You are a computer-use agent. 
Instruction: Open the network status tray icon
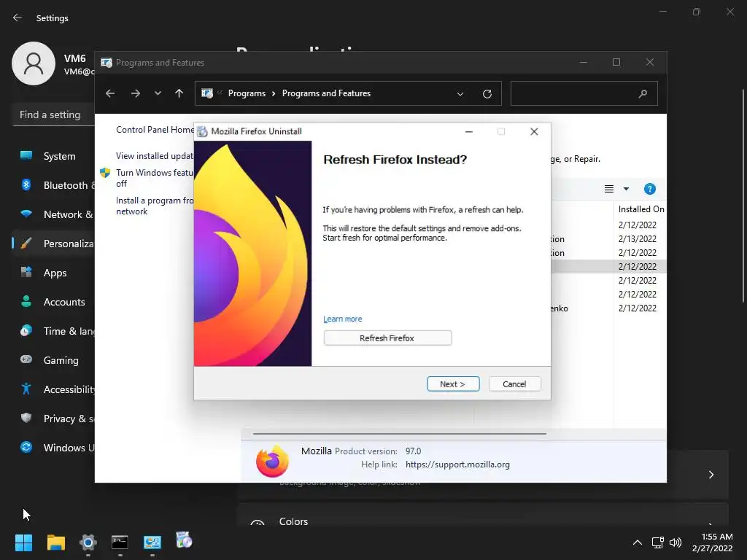(658, 542)
